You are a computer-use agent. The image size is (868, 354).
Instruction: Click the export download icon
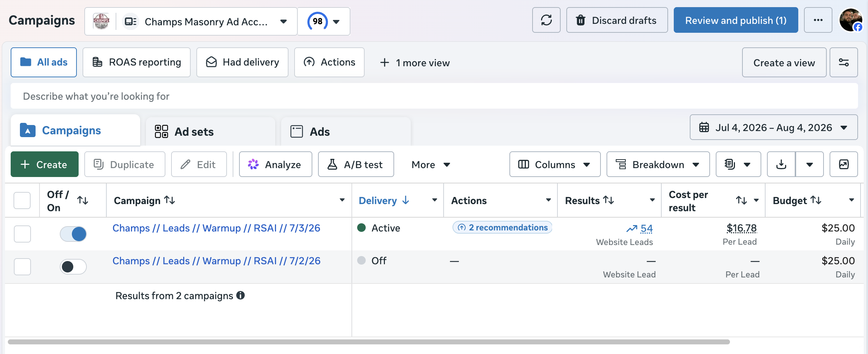tap(781, 164)
